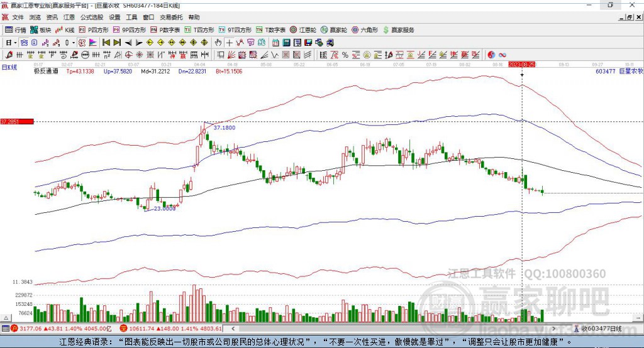Click the floppy disk save icon
644x348 pixels.
click(308, 43)
